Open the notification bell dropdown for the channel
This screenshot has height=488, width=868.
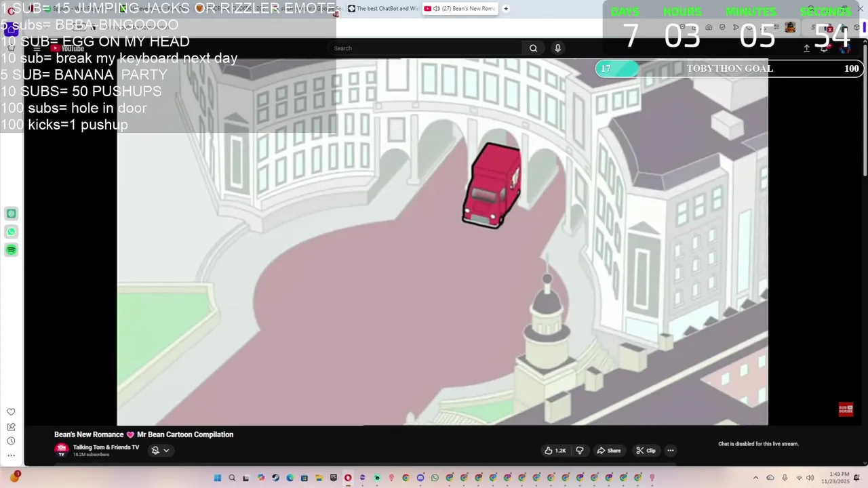[x=160, y=450]
